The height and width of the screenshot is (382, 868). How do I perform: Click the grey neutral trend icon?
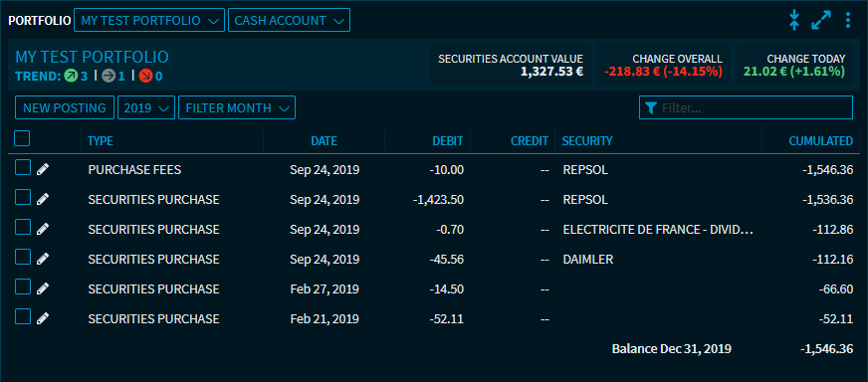(108, 76)
